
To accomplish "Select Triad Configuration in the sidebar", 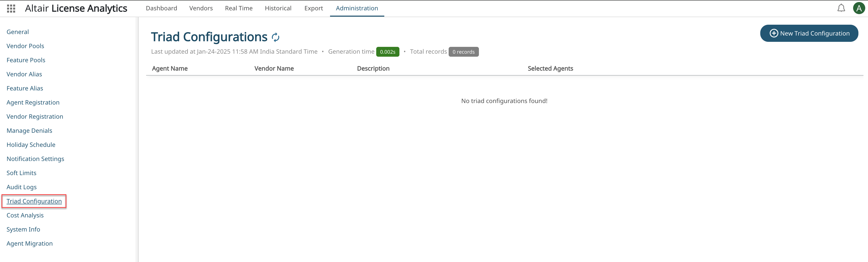I will click(x=34, y=201).
